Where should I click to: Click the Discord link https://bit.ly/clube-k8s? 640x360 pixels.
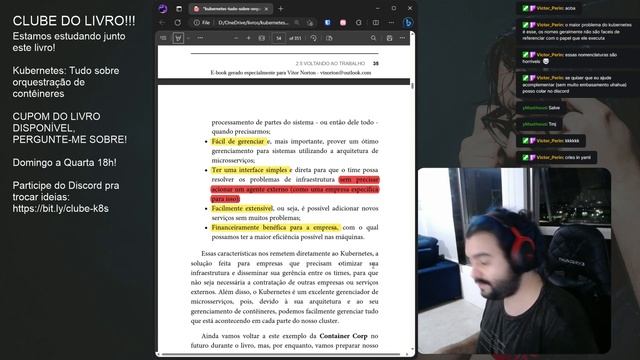60,209
